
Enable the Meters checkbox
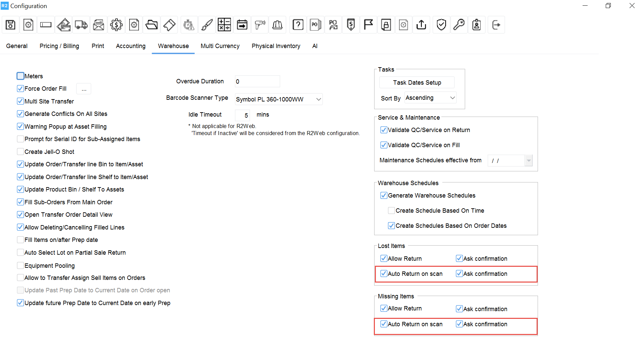(20, 76)
